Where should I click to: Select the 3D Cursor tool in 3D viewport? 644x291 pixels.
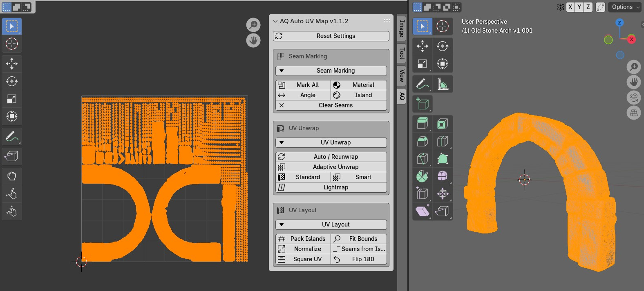tap(443, 27)
